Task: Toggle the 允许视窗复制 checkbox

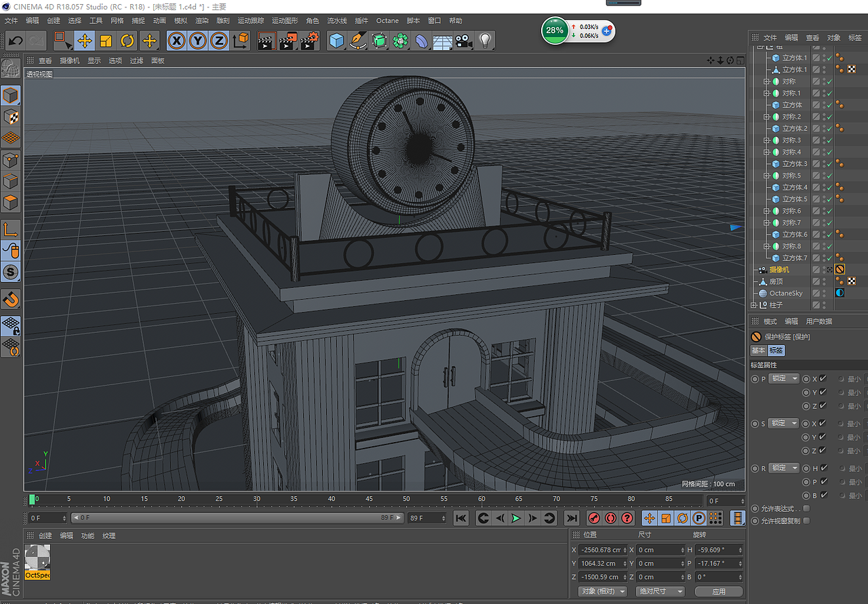Action: click(806, 521)
